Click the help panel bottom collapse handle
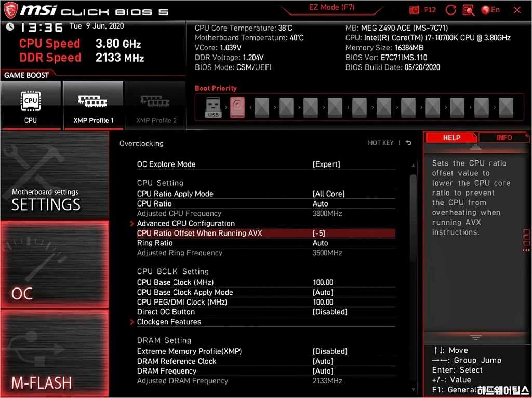The image size is (532, 398). [475, 338]
